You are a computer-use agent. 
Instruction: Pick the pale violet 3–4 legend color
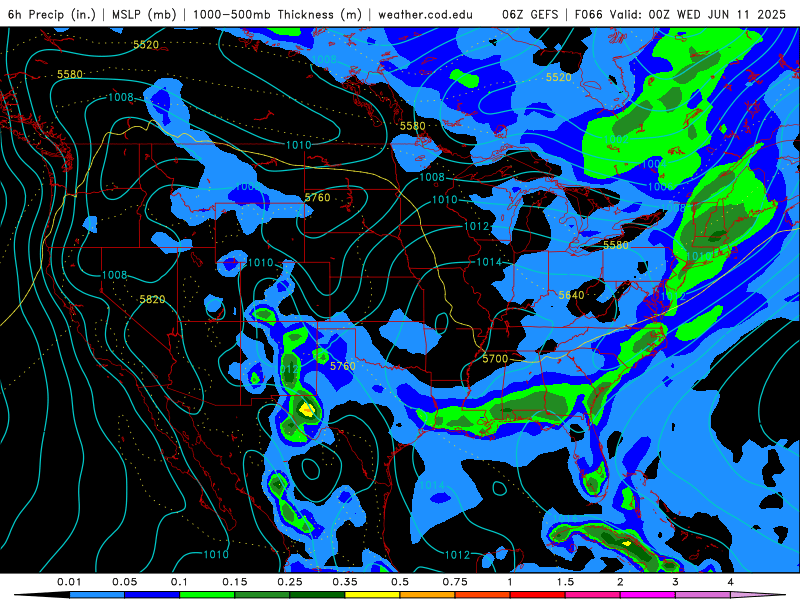coord(703,595)
